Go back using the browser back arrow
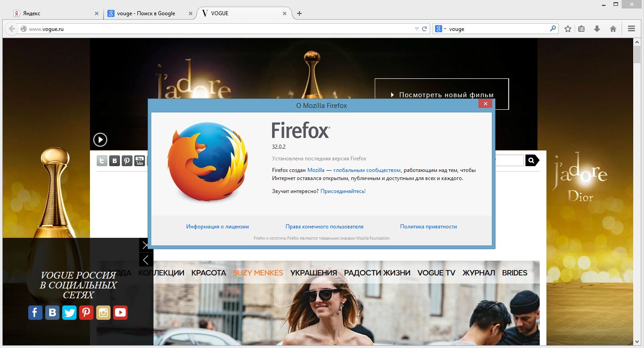Viewport: 644px width, 348px height. coord(12,29)
